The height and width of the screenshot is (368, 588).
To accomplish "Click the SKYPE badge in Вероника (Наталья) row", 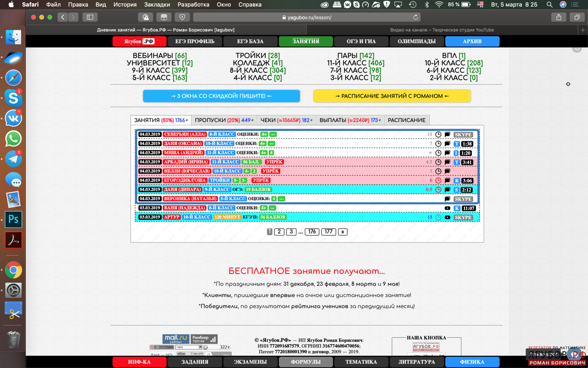I will point(463,199).
